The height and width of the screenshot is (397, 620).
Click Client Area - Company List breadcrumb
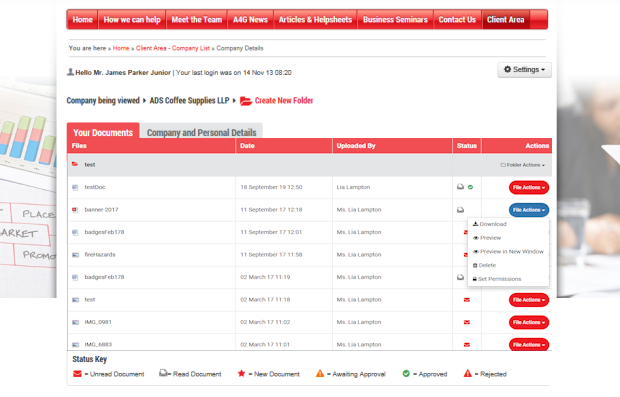point(173,48)
